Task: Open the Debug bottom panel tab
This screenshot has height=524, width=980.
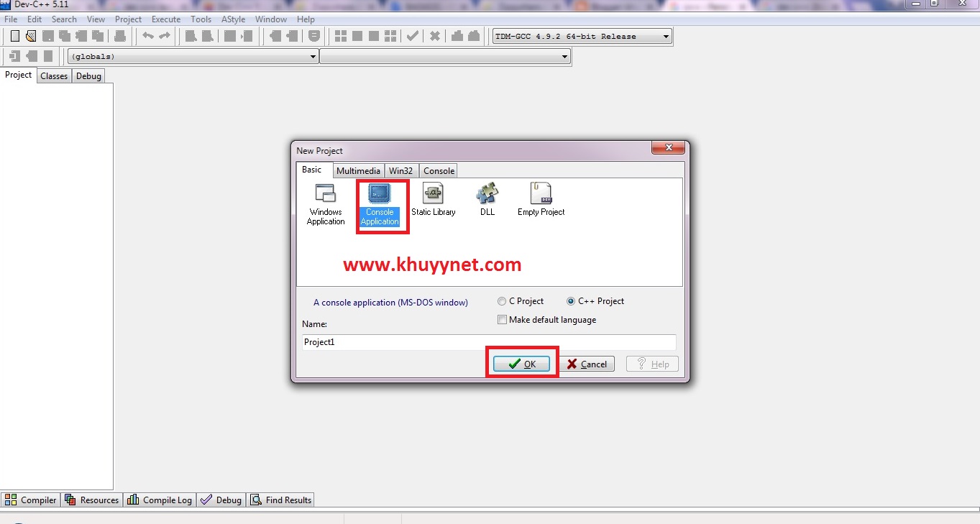Action: (x=221, y=500)
